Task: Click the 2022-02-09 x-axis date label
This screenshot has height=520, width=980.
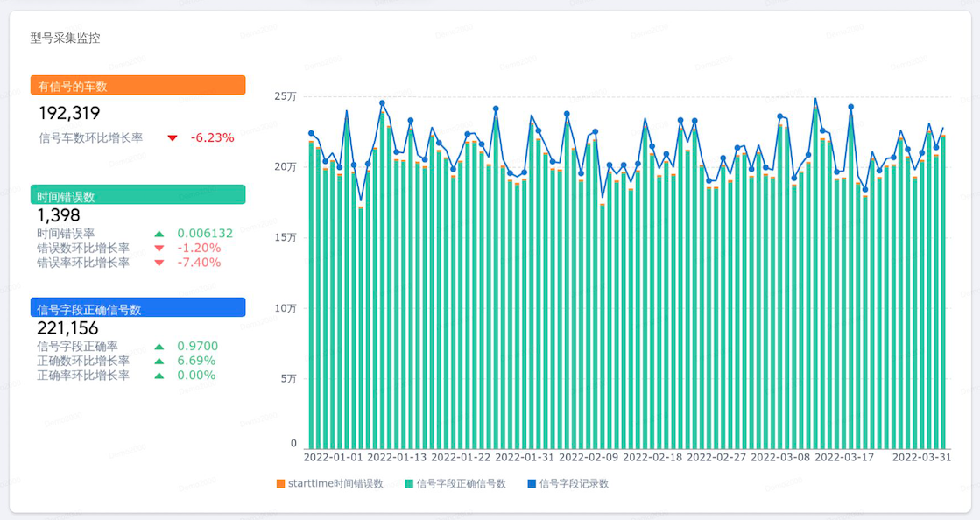Action: [x=589, y=458]
